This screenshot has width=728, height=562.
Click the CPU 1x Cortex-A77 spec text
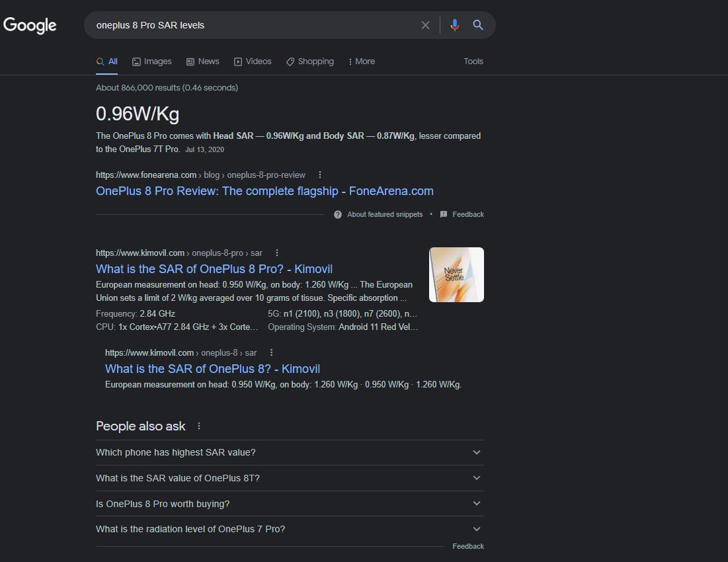pos(177,327)
